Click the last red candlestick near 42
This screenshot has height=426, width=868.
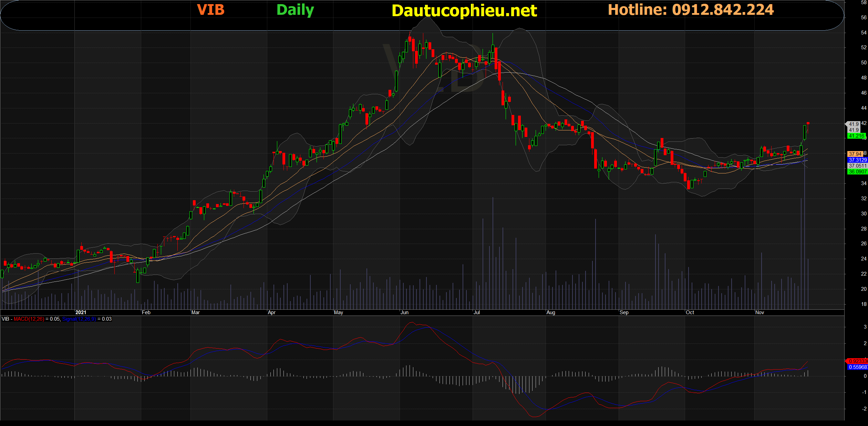(x=808, y=123)
